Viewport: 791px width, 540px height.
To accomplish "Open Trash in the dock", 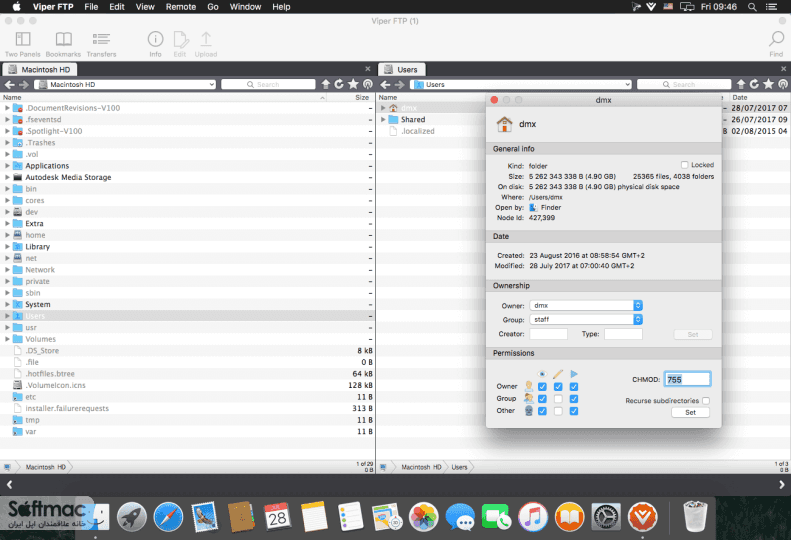I will point(695,517).
